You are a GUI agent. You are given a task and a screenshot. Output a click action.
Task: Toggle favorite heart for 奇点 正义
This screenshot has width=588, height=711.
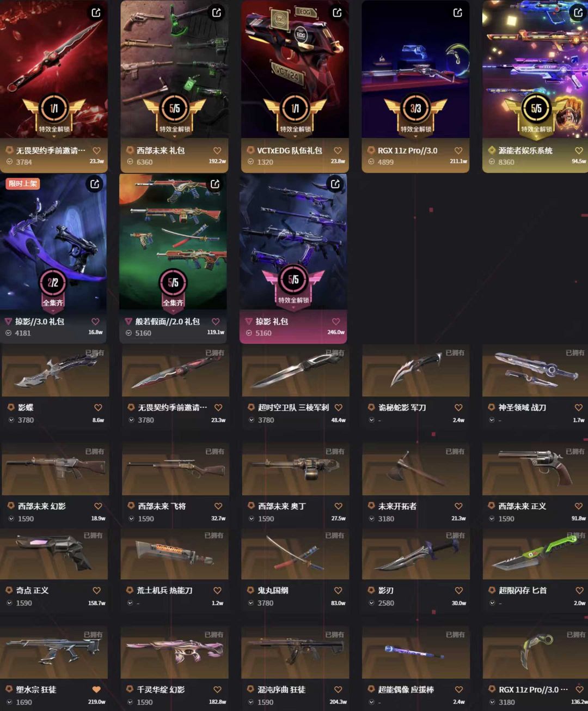click(96, 590)
